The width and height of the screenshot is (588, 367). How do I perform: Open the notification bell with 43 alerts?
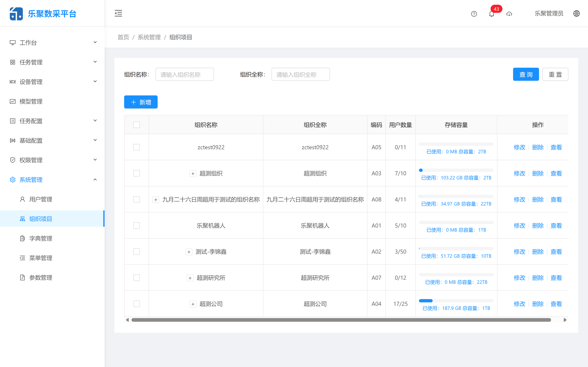[x=492, y=14]
